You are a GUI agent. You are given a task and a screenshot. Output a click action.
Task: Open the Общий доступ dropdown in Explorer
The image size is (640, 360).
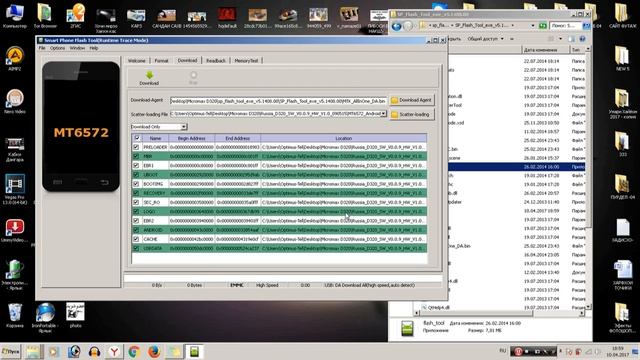click(486, 39)
